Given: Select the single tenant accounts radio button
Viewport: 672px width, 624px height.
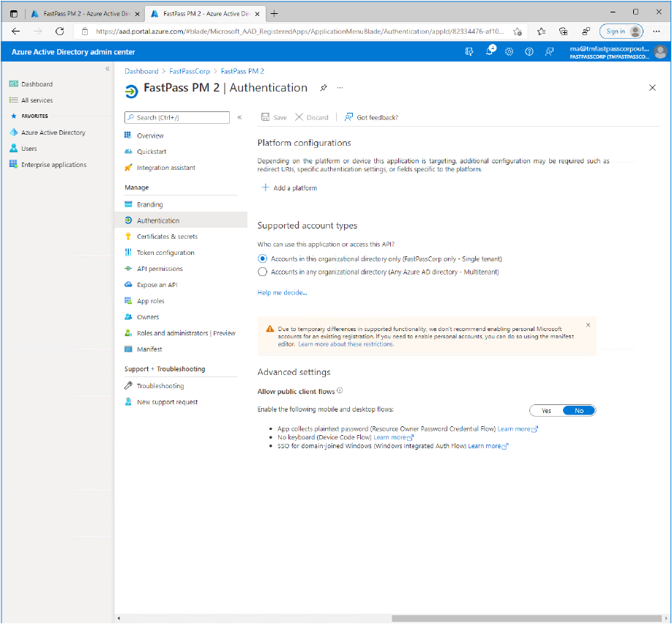Looking at the screenshot, I should tap(263, 259).
